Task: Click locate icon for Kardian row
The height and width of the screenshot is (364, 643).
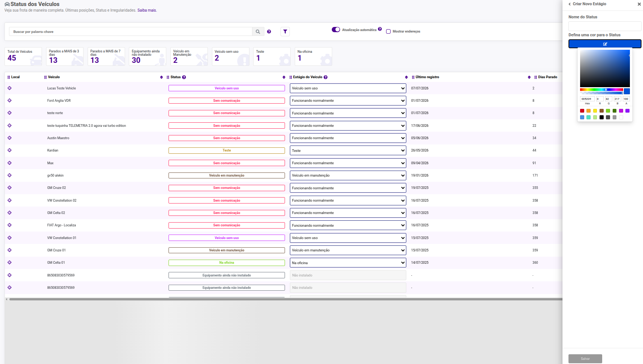Action: tap(9, 150)
